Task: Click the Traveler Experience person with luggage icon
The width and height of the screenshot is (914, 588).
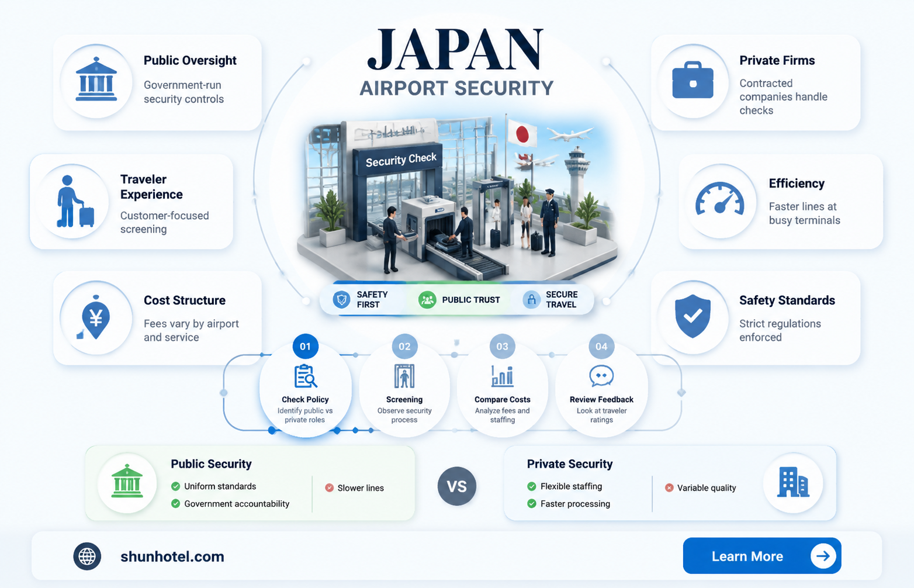Action: coord(74,201)
